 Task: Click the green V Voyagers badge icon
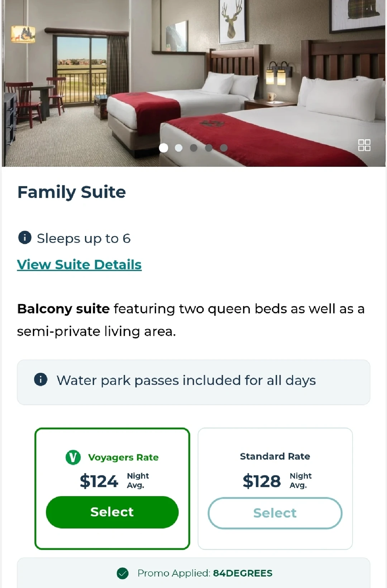[73, 457]
